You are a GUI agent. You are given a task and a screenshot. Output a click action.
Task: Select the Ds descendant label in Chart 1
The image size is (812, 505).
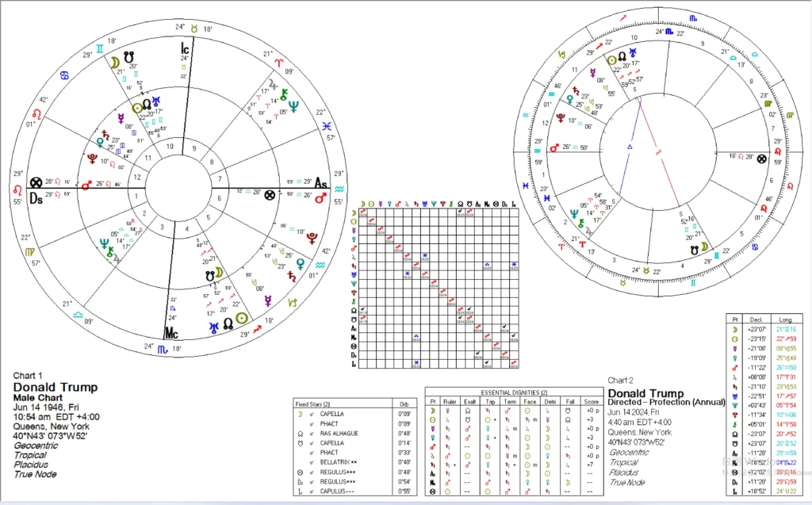click(36, 198)
